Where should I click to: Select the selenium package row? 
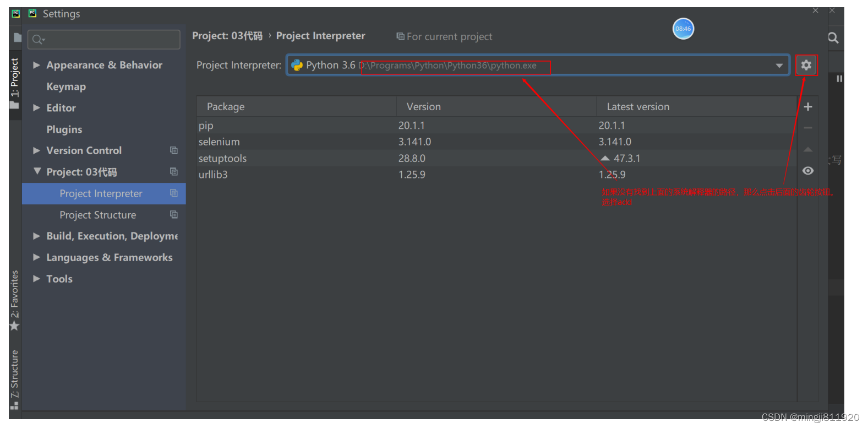pos(496,142)
